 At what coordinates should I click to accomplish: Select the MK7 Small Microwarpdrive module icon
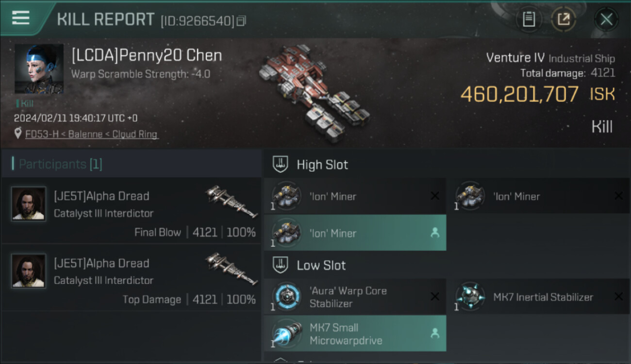(286, 333)
